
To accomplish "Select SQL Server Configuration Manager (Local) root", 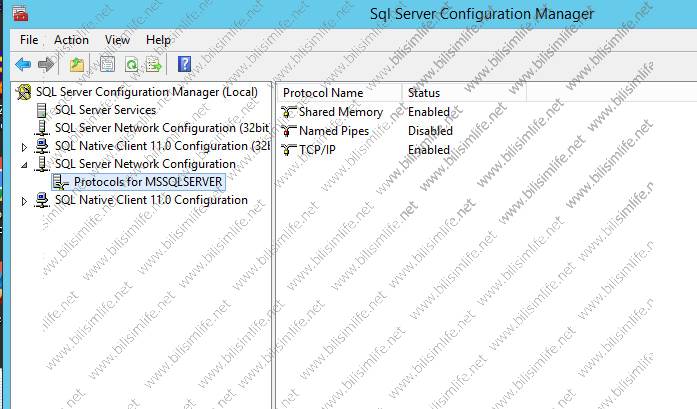I will pos(147,92).
